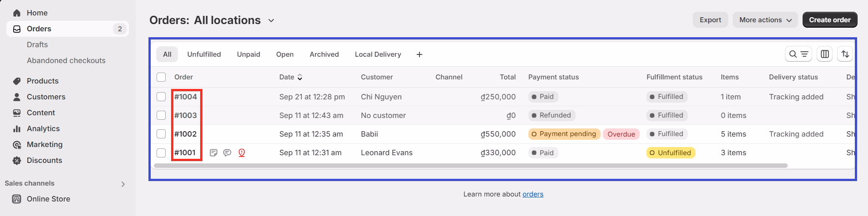Viewport: 868px width, 216px height.
Task: Open search and filter orders
Action: [799, 54]
